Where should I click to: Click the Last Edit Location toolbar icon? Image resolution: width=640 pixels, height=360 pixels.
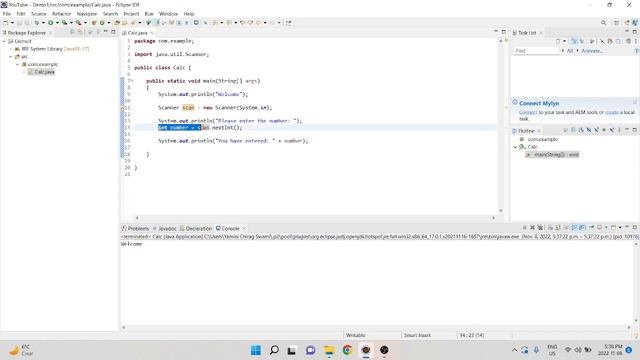pyautogui.click(x=242, y=23)
